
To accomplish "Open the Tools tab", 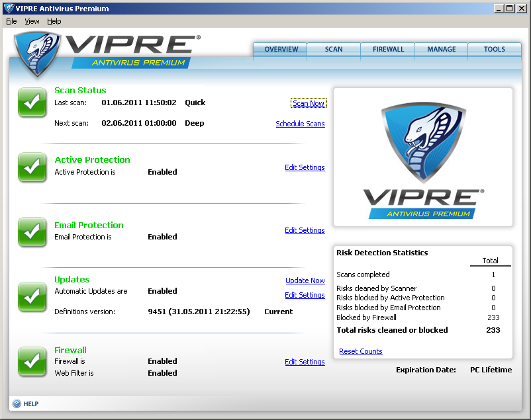I will (494, 50).
